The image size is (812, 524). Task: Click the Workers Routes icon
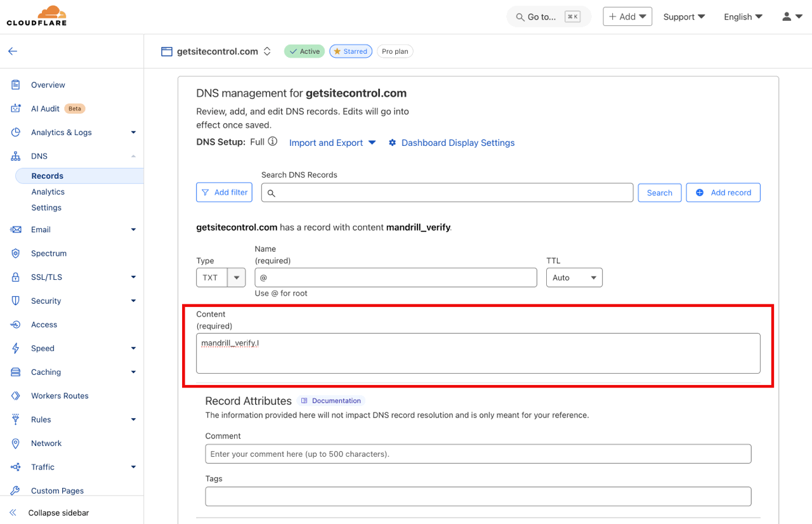coord(15,395)
